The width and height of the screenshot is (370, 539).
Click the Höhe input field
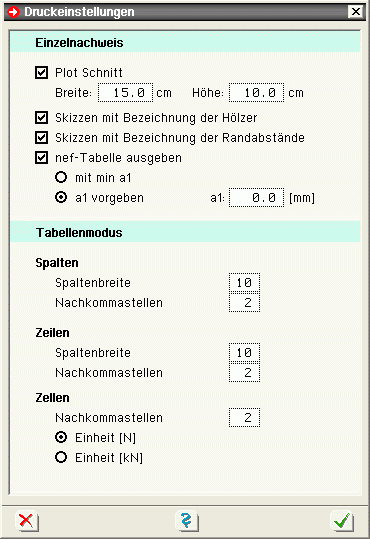tap(257, 92)
